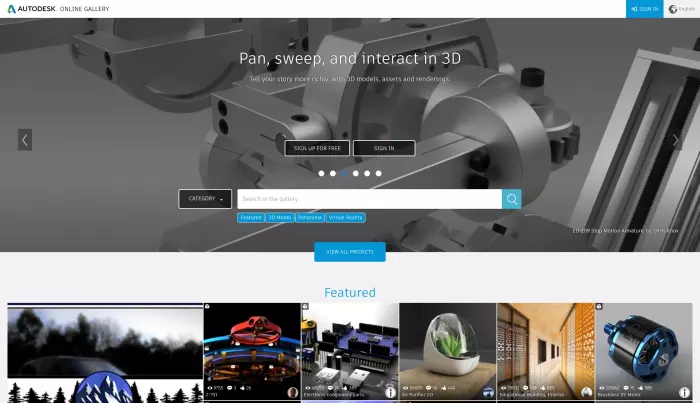Click the SIGN IN button in hero banner
The image size is (700, 403).
click(x=384, y=148)
